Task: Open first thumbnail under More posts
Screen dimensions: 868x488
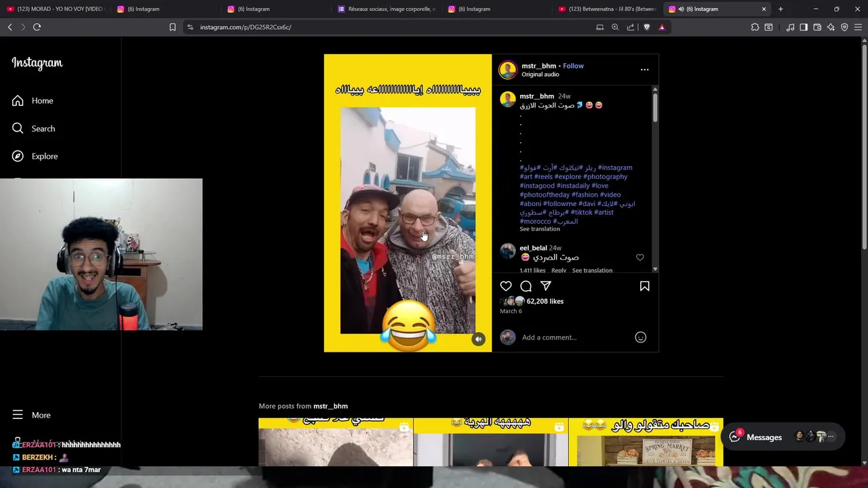Action: (x=335, y=442)
